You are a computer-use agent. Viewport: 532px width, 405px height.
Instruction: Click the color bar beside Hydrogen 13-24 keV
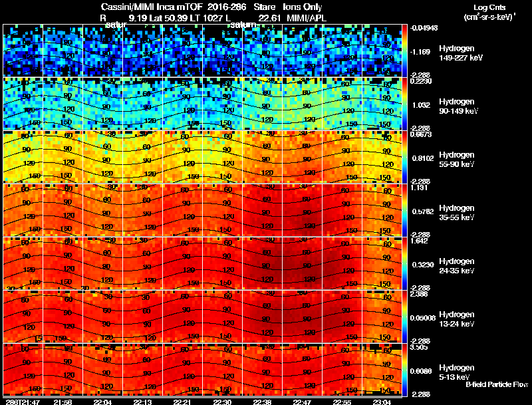(404, 317)
